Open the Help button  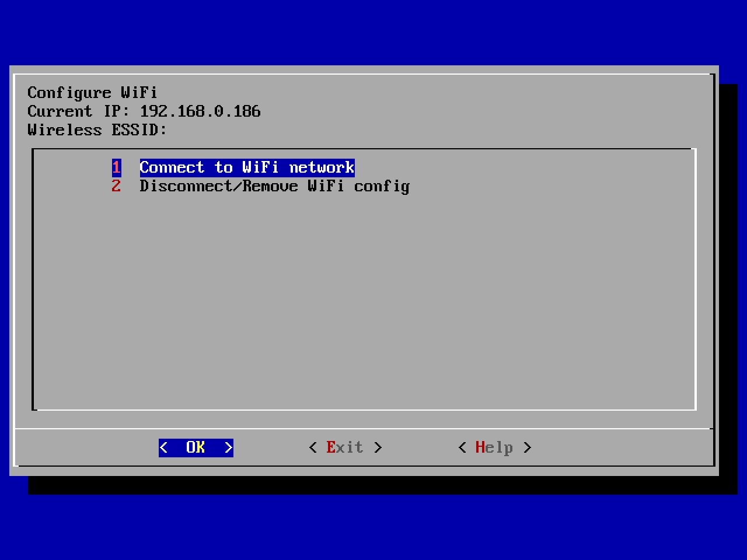point(495,447)
